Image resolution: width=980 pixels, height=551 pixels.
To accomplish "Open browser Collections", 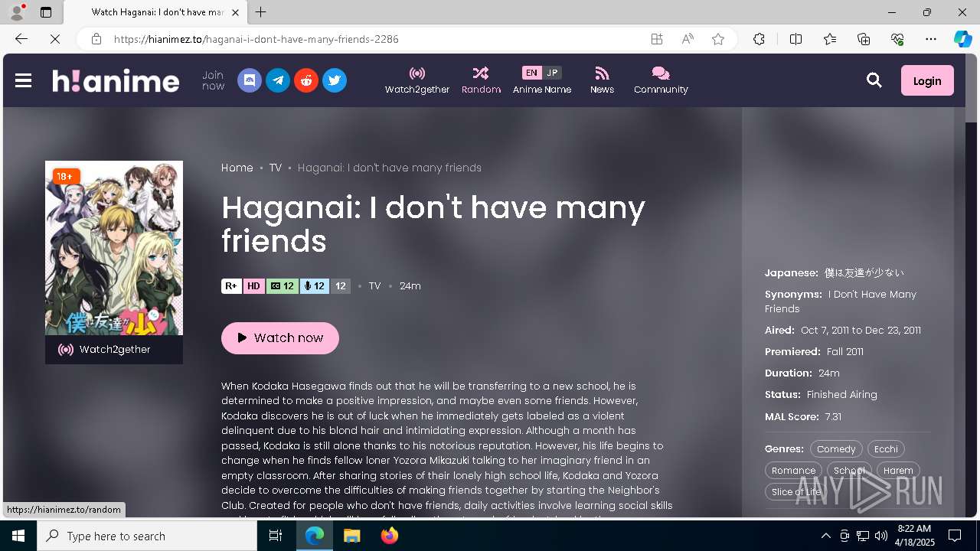I will pos(864,39).
